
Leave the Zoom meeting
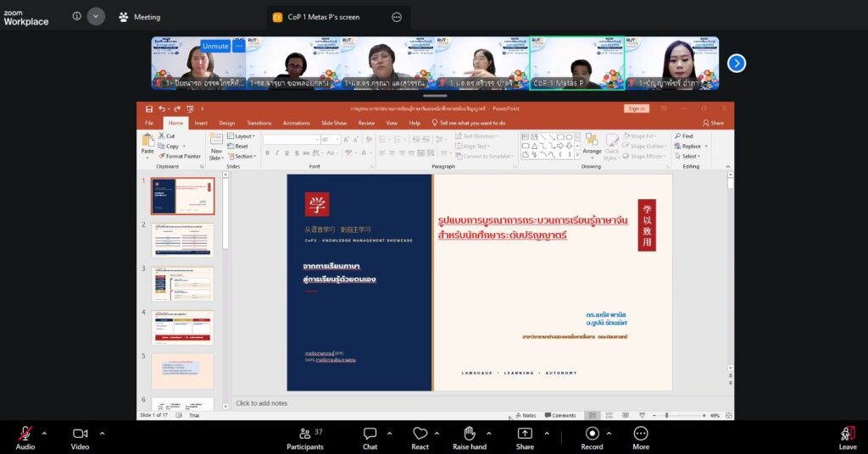click(848, 438)
